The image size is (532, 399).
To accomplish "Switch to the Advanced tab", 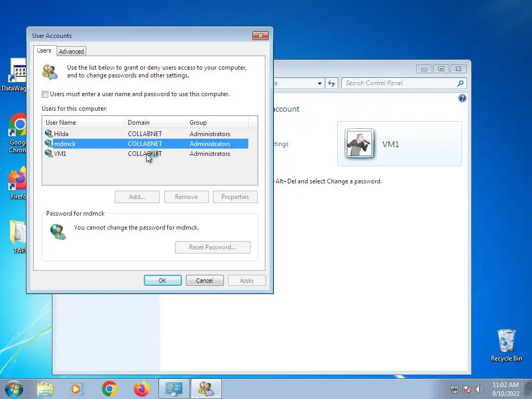I will [x=71, y=51].
